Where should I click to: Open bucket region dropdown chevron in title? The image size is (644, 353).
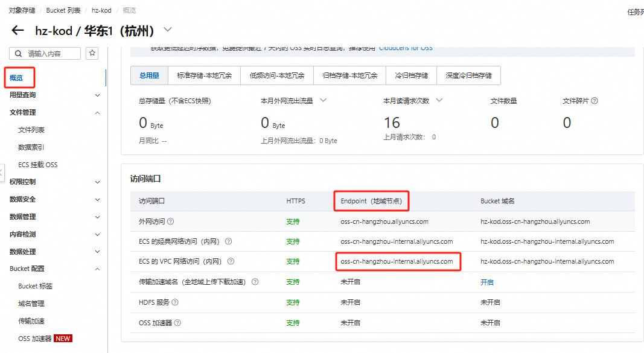click(x=168, y=30)
